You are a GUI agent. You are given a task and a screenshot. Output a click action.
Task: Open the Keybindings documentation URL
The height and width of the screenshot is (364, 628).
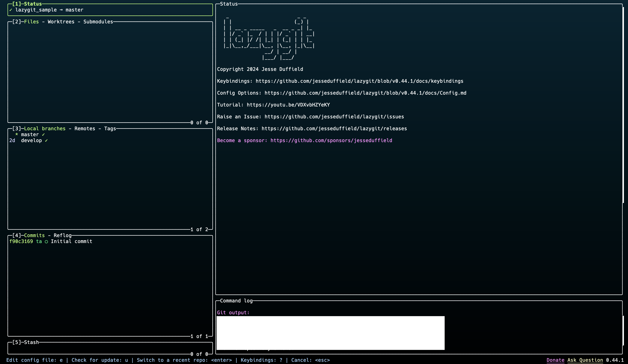point(359,81)
